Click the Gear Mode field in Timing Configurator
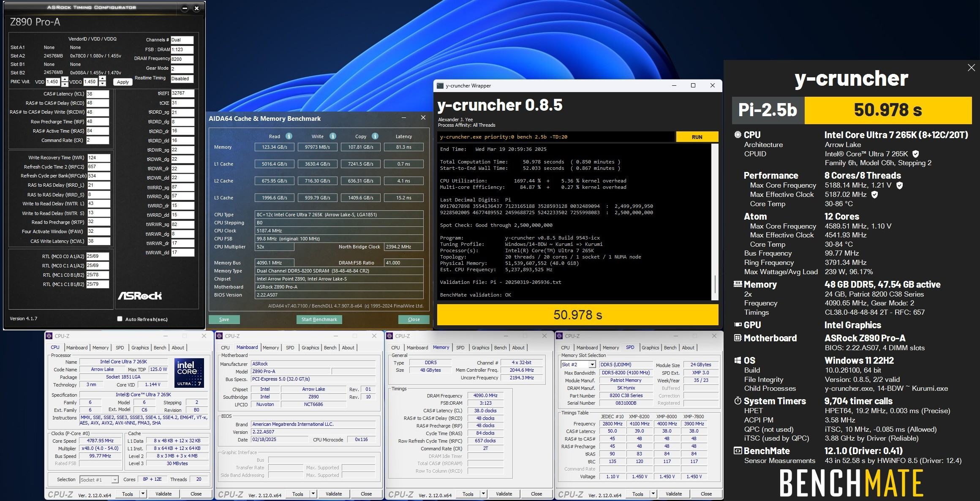Viewport: 980px width, 501px height. pos(182,69)
